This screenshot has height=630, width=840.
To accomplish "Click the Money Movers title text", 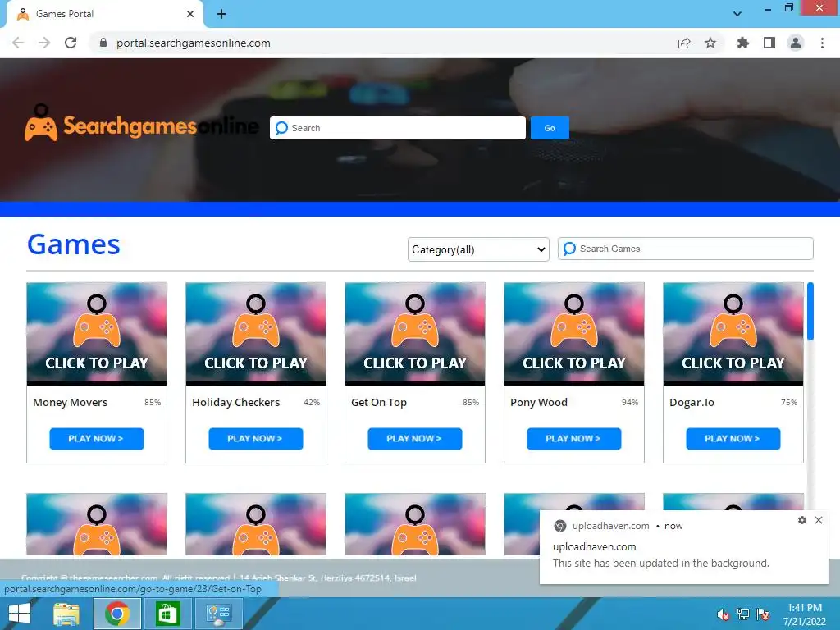I will 71,402.
